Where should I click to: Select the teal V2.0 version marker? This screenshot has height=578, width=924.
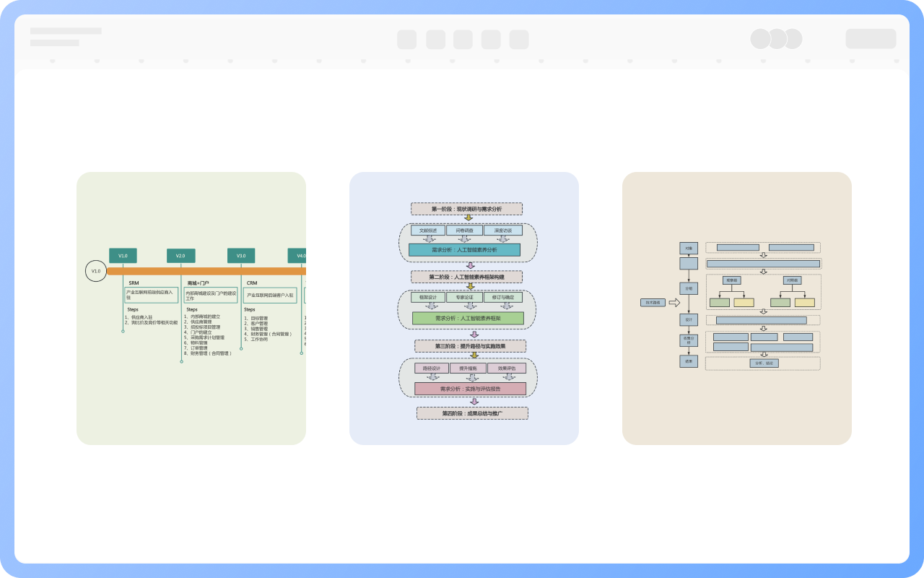point(180,256)
